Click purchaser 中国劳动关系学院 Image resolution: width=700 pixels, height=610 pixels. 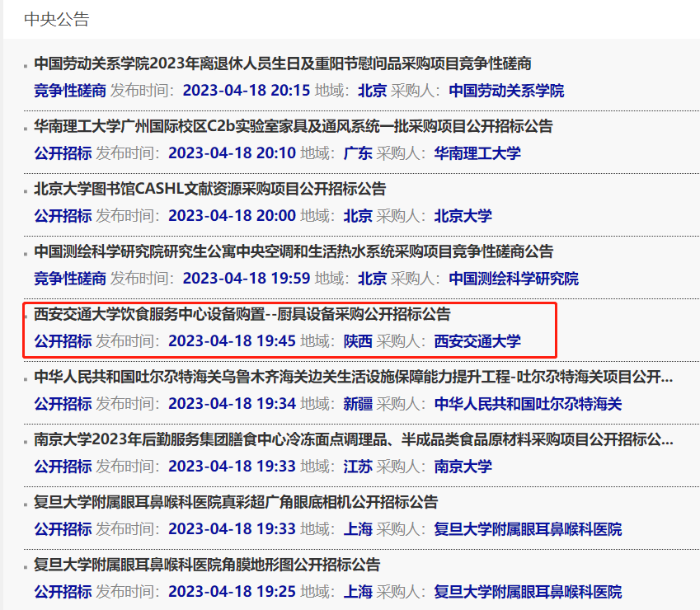pyautogui.click(x=507, y=91)
